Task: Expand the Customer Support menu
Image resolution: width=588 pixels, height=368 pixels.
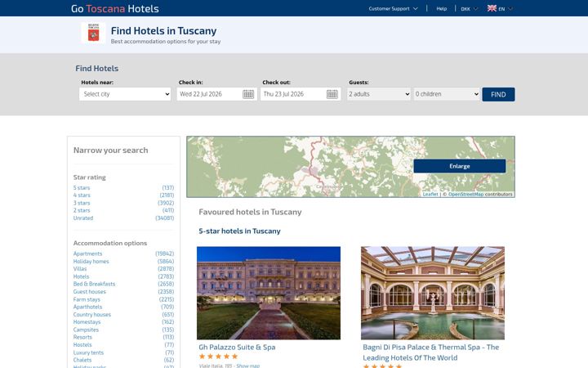Action: [393, 9]
